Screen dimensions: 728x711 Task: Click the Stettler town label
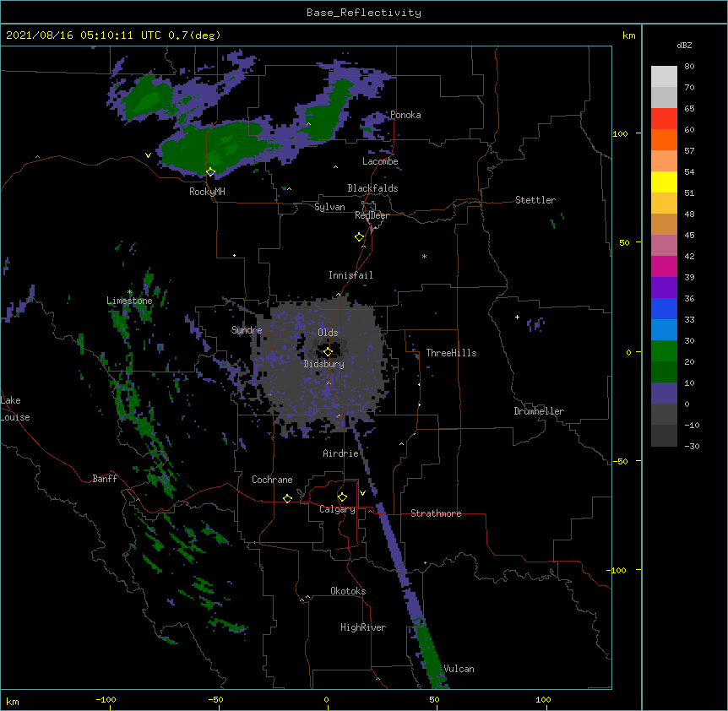tap(535, 200)
